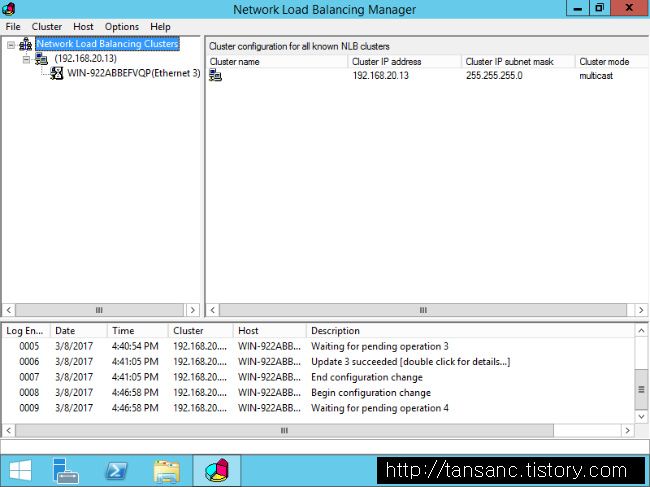The image size is (650, 487).
Task: Click the Network Load Balancing Clusters root icon
Action: tap(26, 44)
